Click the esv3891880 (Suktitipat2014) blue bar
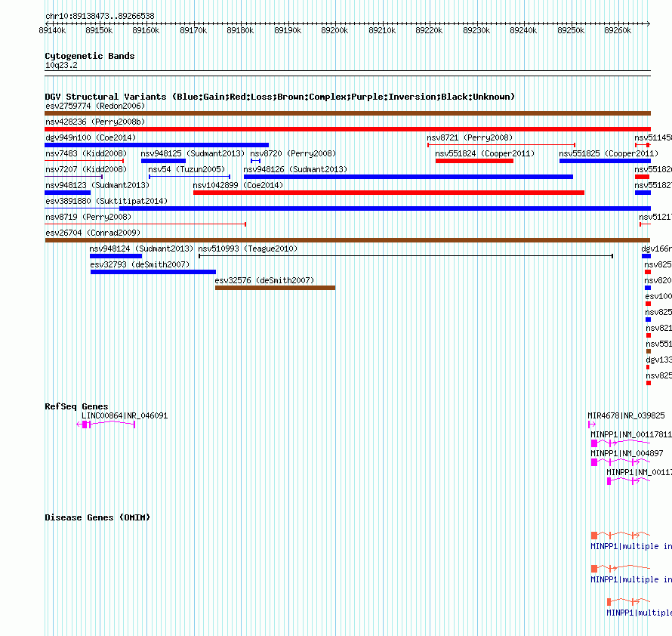Image resolution: width=672 pixels, height=636 pixels. click(347, 208)
